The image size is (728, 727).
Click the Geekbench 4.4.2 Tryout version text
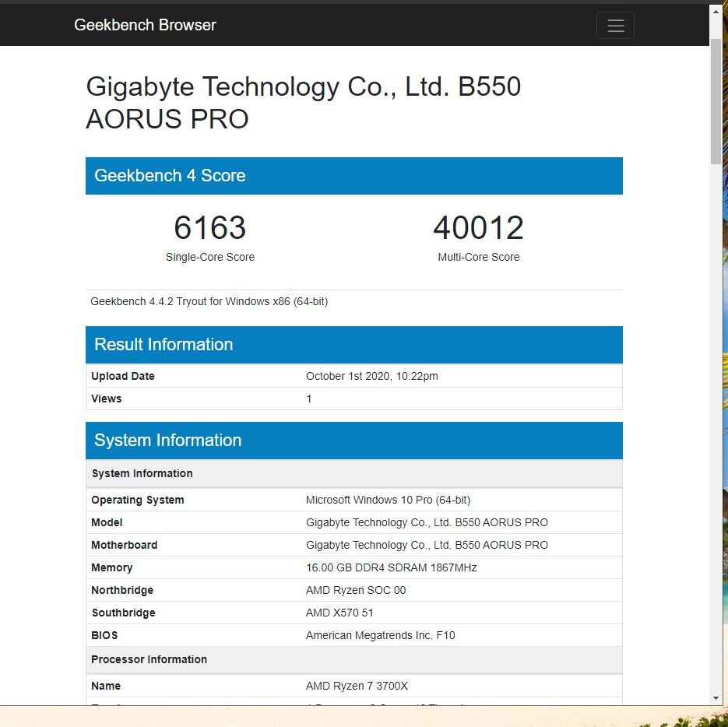[x=209, y=301]
